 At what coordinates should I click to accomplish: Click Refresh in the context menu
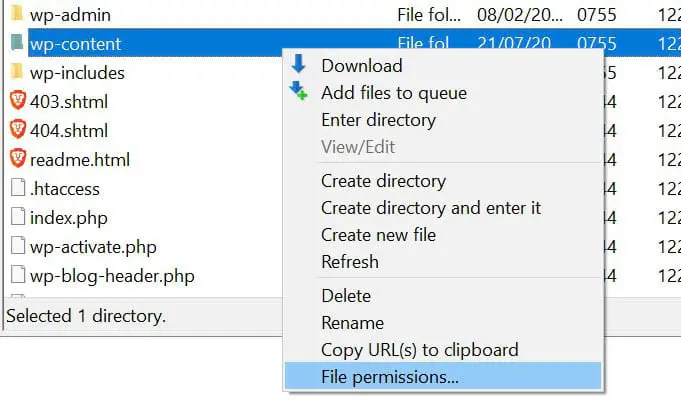tap(349, 262)
